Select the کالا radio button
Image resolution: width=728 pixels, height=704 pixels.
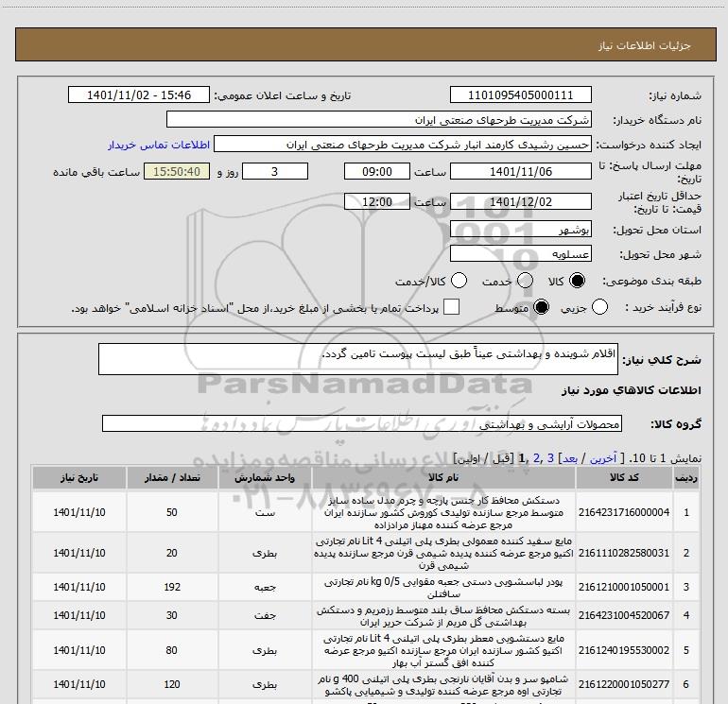coord(577,281)
